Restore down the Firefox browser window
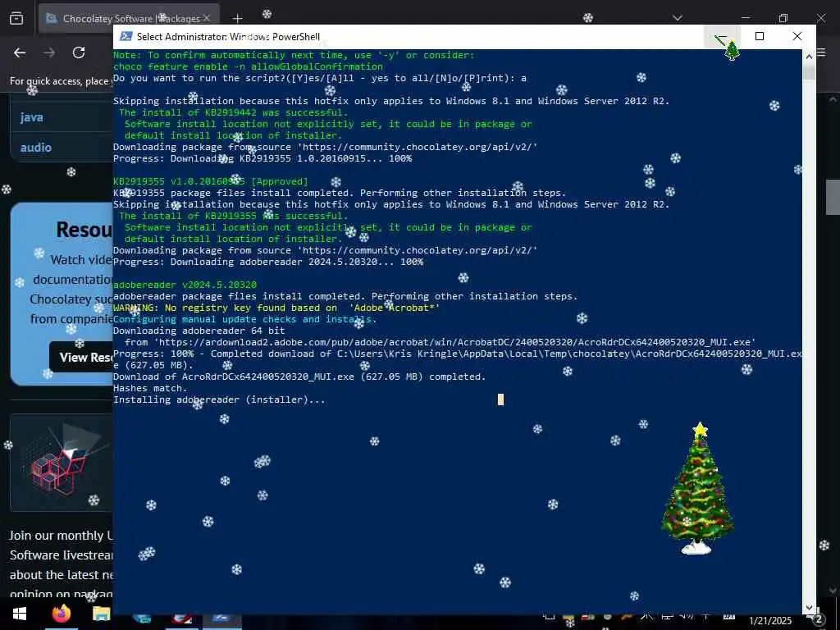Viewport: 840px width, 630px height. 783,18
